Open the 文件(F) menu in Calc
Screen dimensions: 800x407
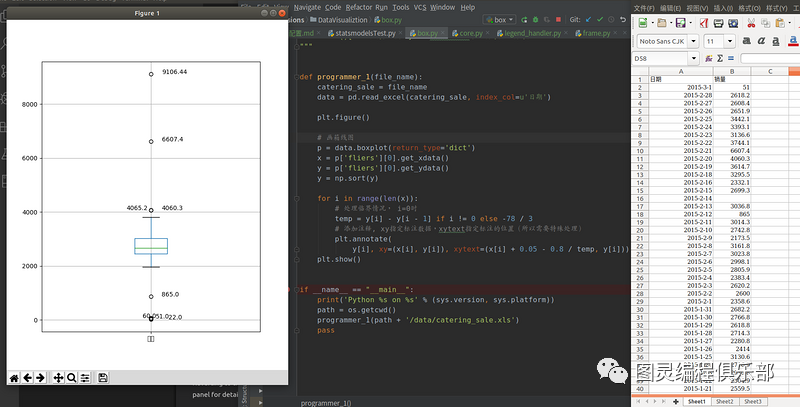pos(644,8)
